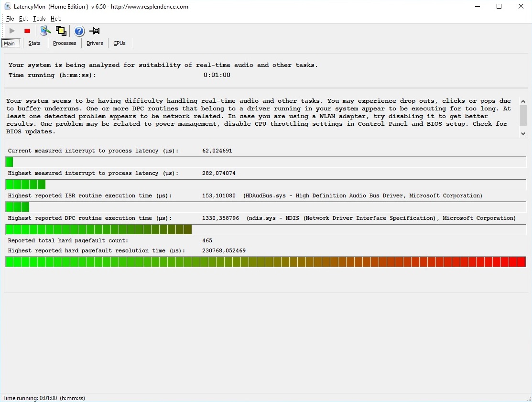Viewport: 532px width, 402px height.
Task: Click the 1330,358796 DPC time value
Action: (220, 218)
